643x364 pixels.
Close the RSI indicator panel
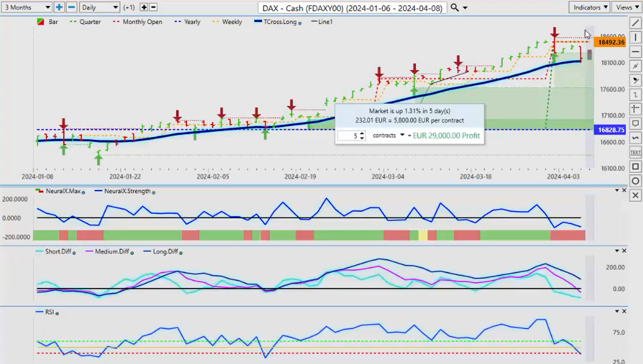point(624,311)
